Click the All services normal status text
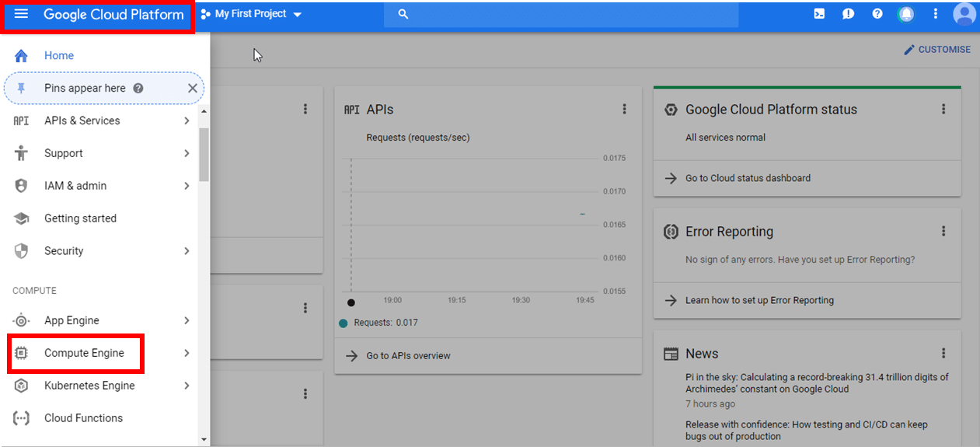Image resolution: width=980 pixels, height=447 pixels. click(x=725, y=138)
